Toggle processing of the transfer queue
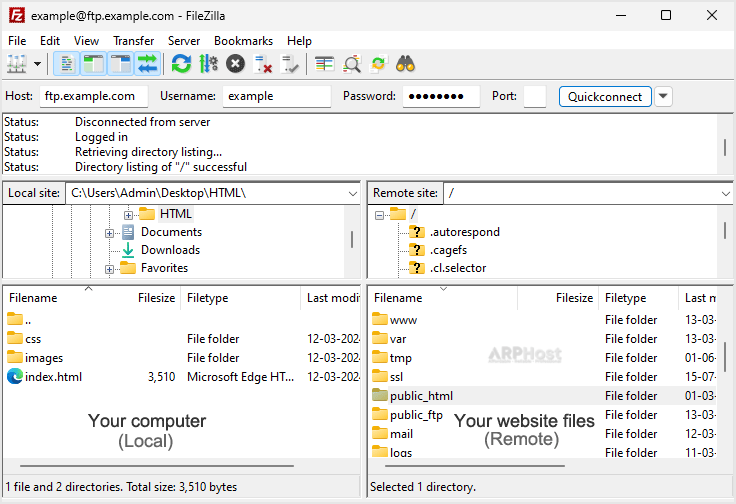736x504 pixels. [x=208, y=64]
